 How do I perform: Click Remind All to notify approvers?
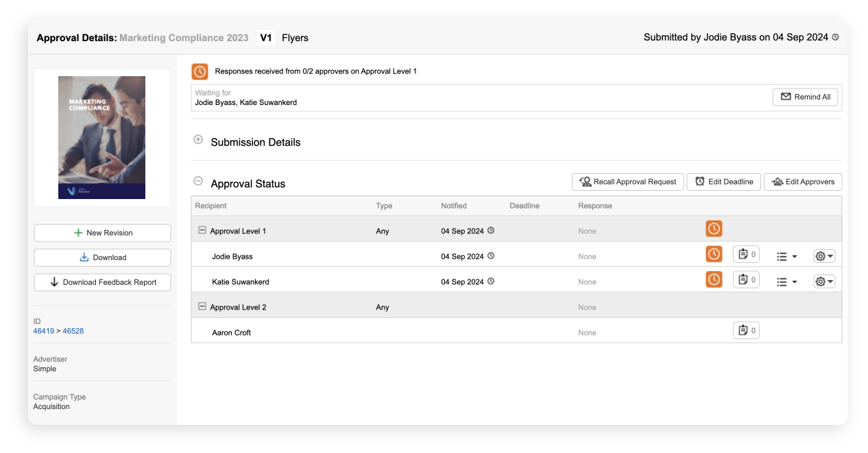click(805, 97)
